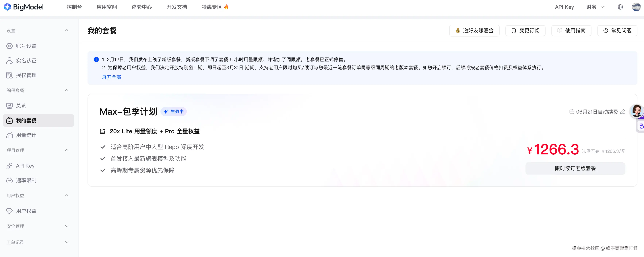This screenshot has height=257, width=644.
Task: Open 特惠专区 from the navigation bar
Action: pos(214,7)
